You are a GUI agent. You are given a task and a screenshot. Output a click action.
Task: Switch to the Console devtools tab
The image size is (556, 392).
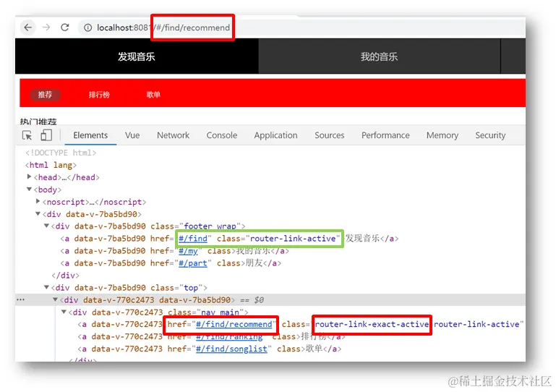(x=222, y=135)
